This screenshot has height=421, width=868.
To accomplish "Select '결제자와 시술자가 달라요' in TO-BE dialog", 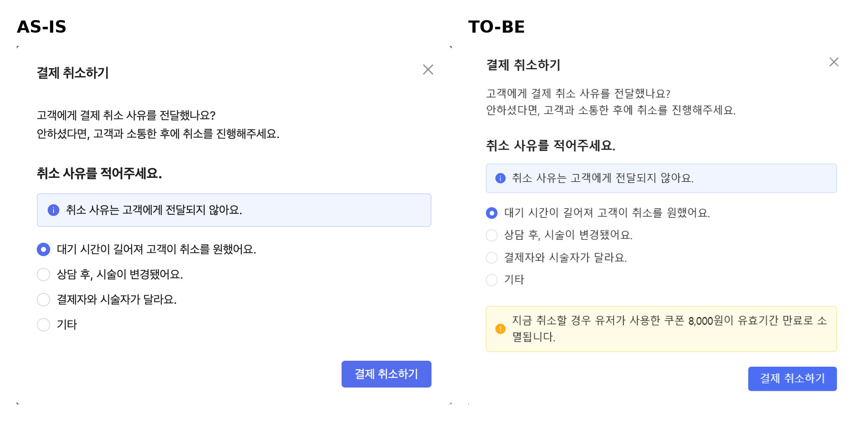I will click(492, 257).
